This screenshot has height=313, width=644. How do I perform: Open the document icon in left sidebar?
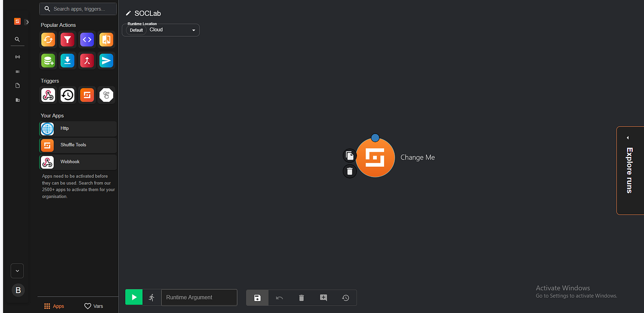[x=17, y=86]
